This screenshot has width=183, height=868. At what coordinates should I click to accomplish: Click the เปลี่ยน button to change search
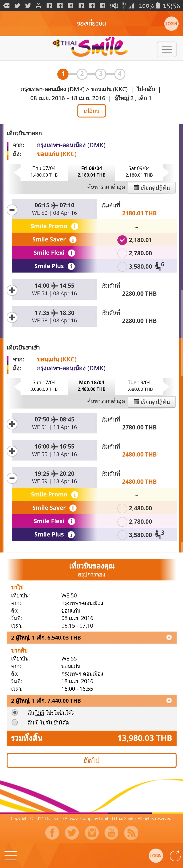tap(91, 111)
